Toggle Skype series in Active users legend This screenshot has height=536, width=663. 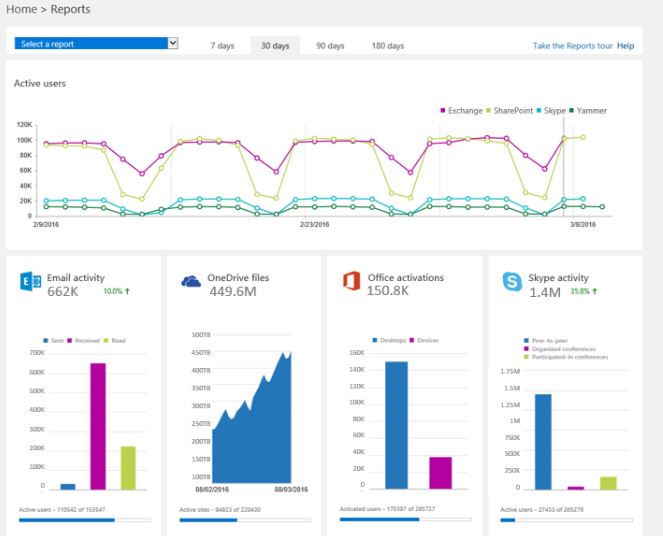coord(553,110)
